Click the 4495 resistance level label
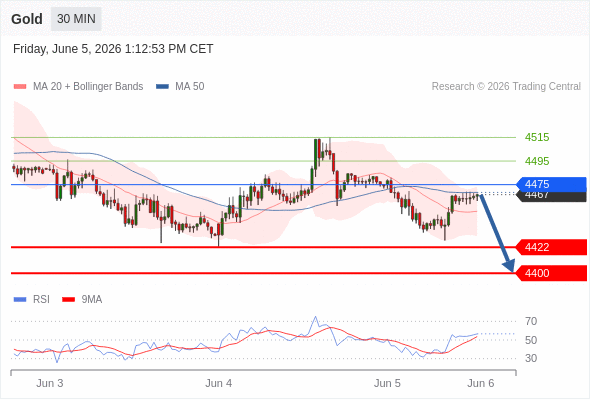 pos(537,161)
